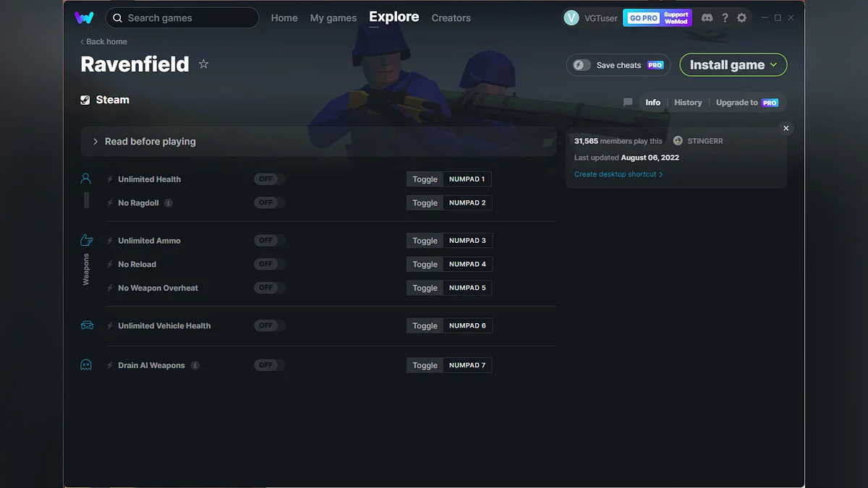The height and width of the screenshot is (488, 868).
Task: Turn on Save cheats toggle
Action: [x=582, y=65]
